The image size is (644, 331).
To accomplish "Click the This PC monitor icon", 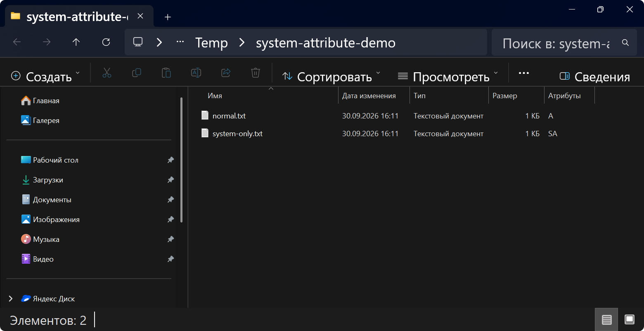I will coord(138,42).
